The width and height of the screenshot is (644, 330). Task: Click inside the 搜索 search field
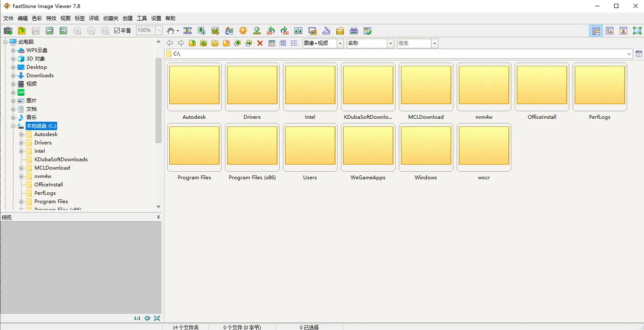(x=414, y=43)
